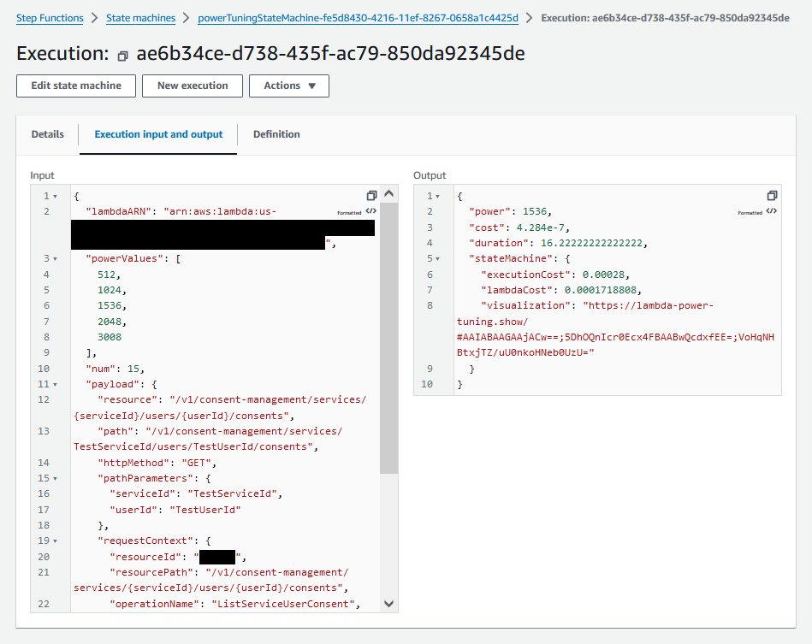Open the Actions dropdown menu
The height and width of the screenshot is (644, 812).
pyautogui.click(x=289, y=86)
